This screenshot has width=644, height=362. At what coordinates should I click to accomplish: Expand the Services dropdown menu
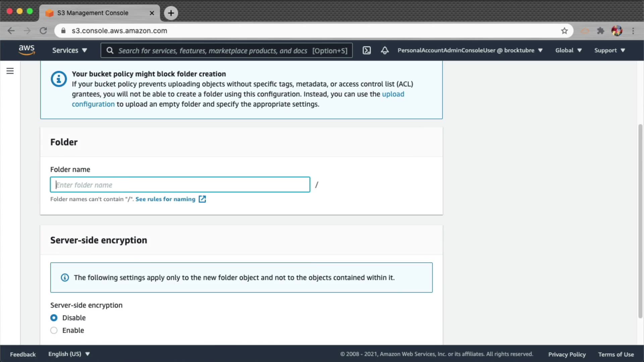[69, 50]
